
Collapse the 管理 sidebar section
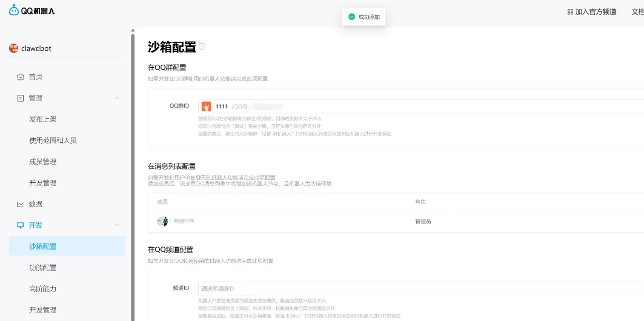[117, 97]
